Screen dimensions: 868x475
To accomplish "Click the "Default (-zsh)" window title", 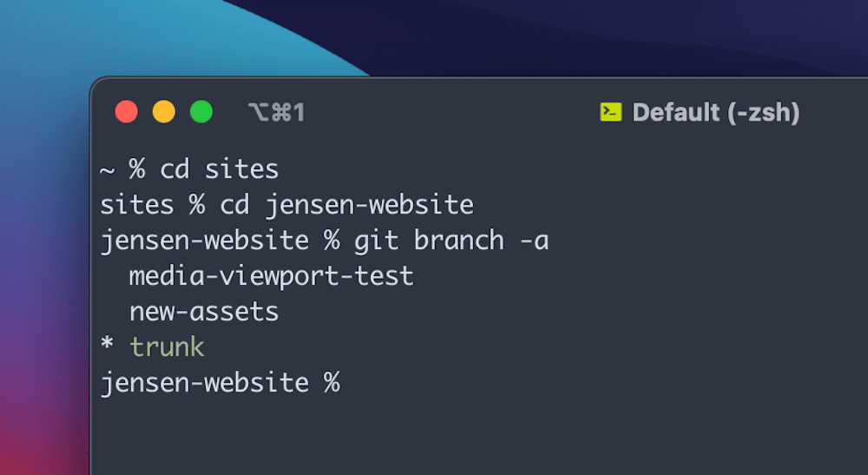I will [716, 112].
